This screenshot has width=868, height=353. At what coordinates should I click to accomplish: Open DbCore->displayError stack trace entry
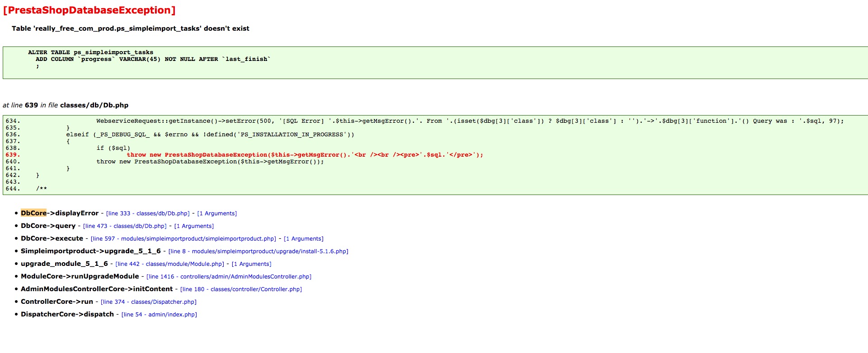pyautogui.click(x=60, y=213)
